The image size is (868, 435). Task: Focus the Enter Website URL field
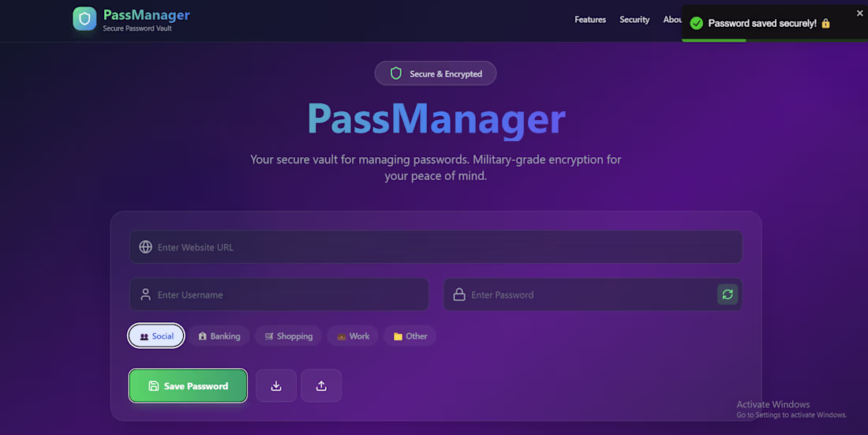(x=436, y=246)
